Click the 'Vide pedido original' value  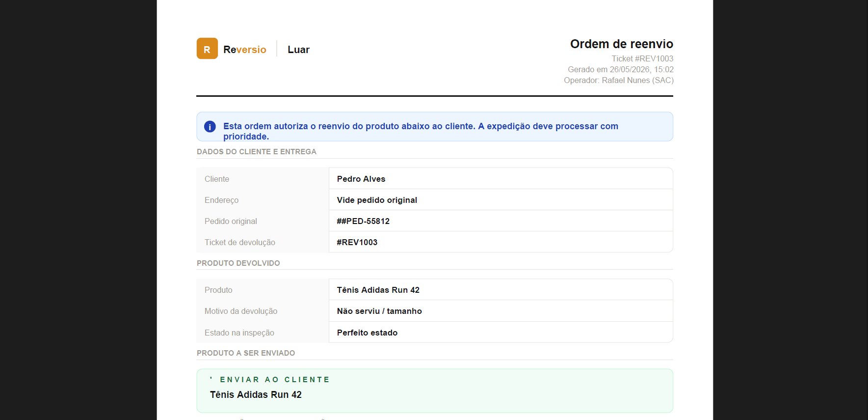tap(377, 200)
